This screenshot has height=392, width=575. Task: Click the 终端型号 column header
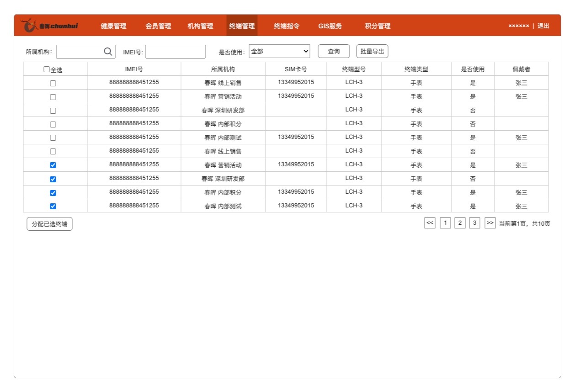click(354, 69)
